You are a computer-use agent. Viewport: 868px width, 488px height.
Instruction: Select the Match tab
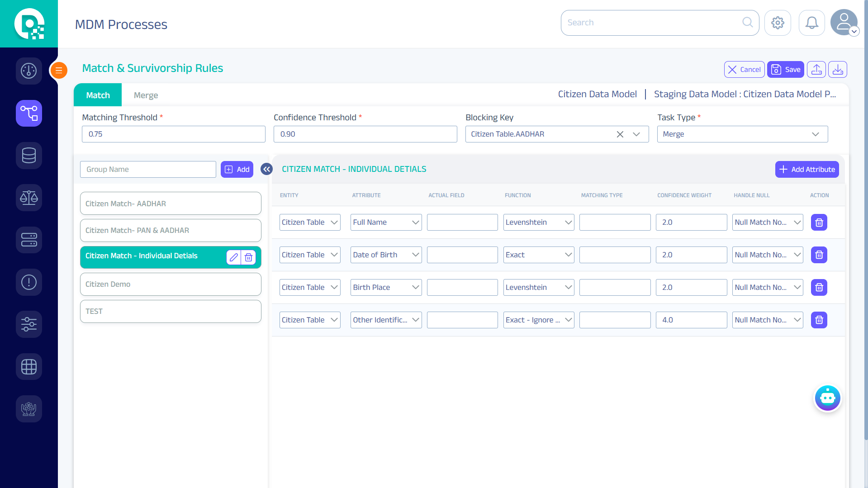coord(98,95)
